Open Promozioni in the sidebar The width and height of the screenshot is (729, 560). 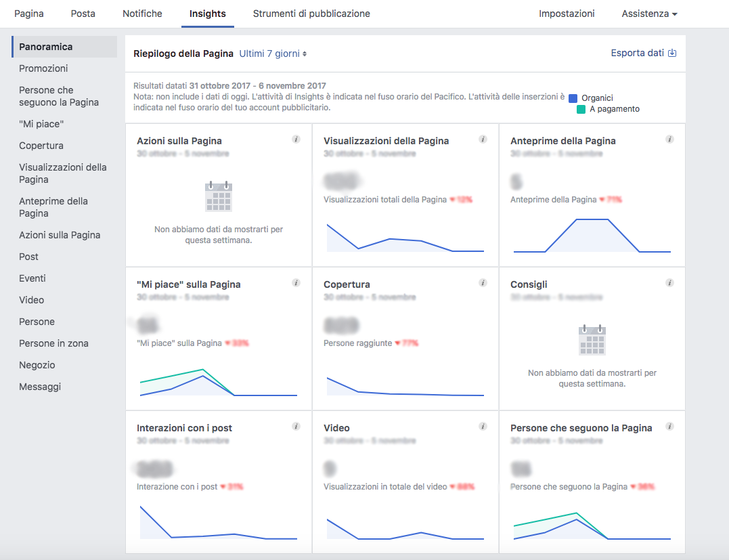tap(43, 68)
